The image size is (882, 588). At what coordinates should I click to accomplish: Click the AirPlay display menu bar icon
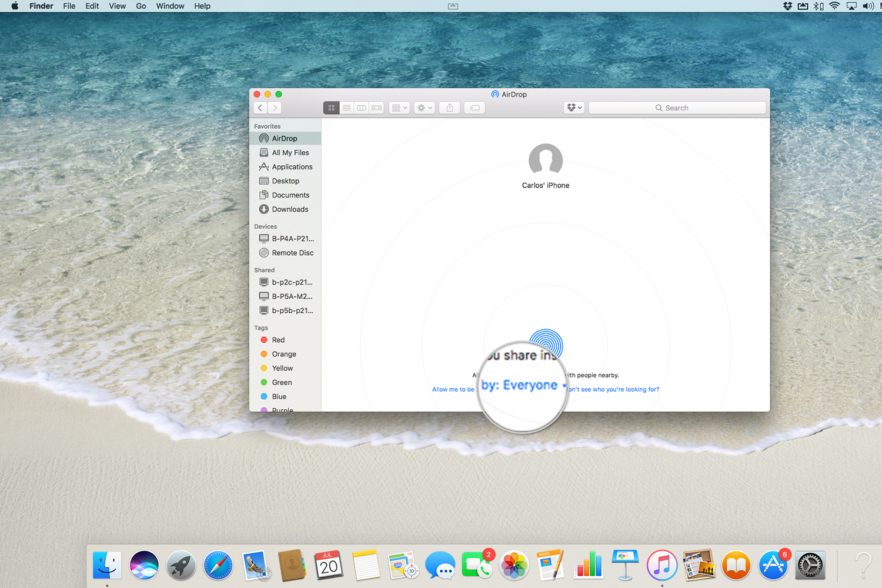(851, 6)
